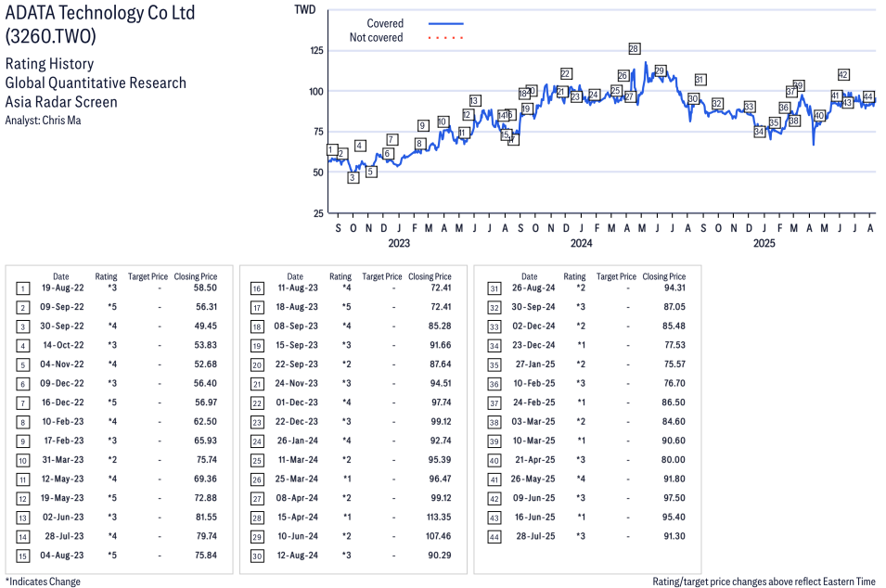Click numbered box 16 in the table

pos(257,288)
